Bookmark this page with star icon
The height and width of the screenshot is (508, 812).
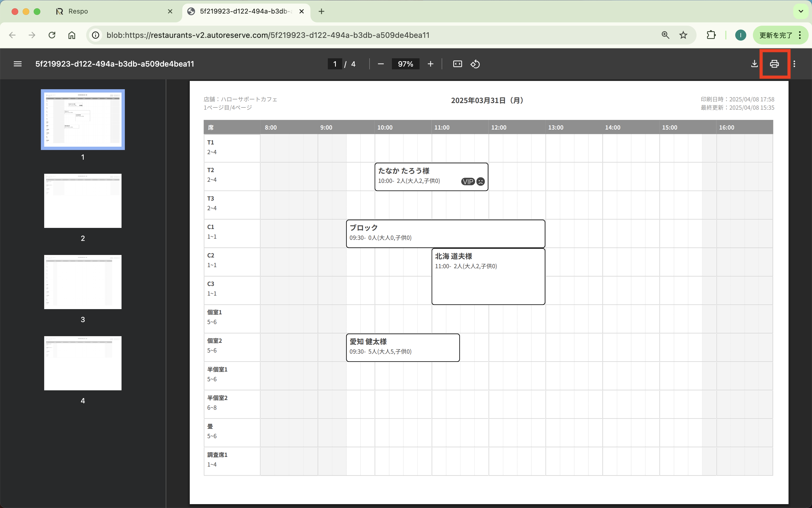683,35
